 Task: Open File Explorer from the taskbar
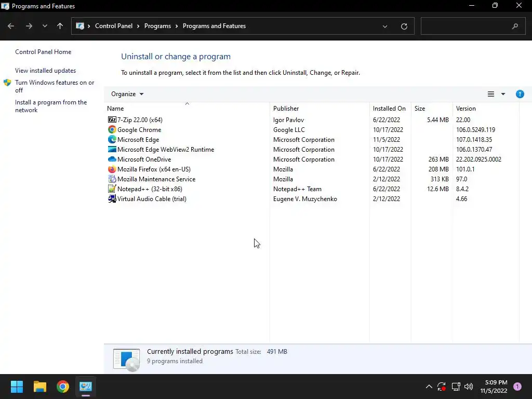click(x=39, y=387)
